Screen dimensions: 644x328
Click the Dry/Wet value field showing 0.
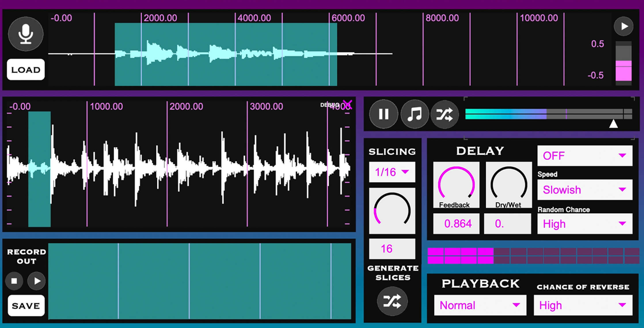508,224
